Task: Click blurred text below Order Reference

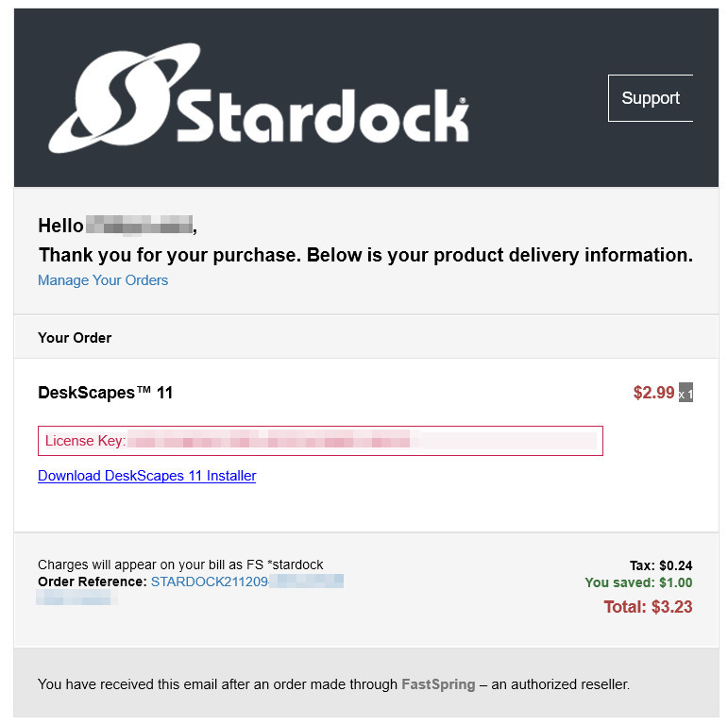Action: 76,598
